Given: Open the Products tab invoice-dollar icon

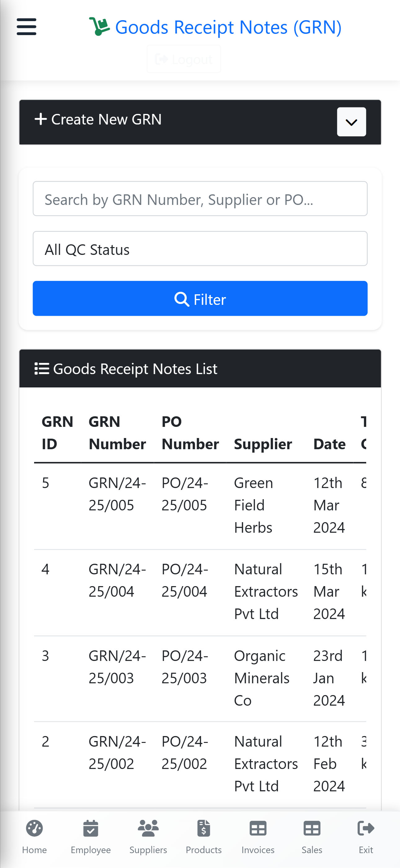Looking at the screenshot, I should click(x=204, y=828).
